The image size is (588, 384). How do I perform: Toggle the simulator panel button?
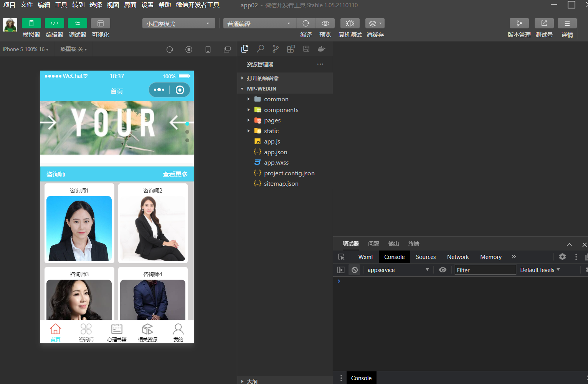(x=31, y=23)
